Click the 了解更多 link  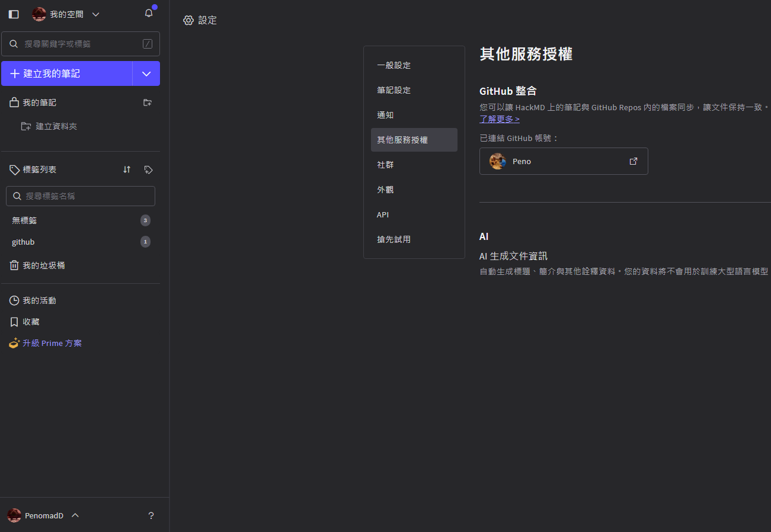click(500, 119)
